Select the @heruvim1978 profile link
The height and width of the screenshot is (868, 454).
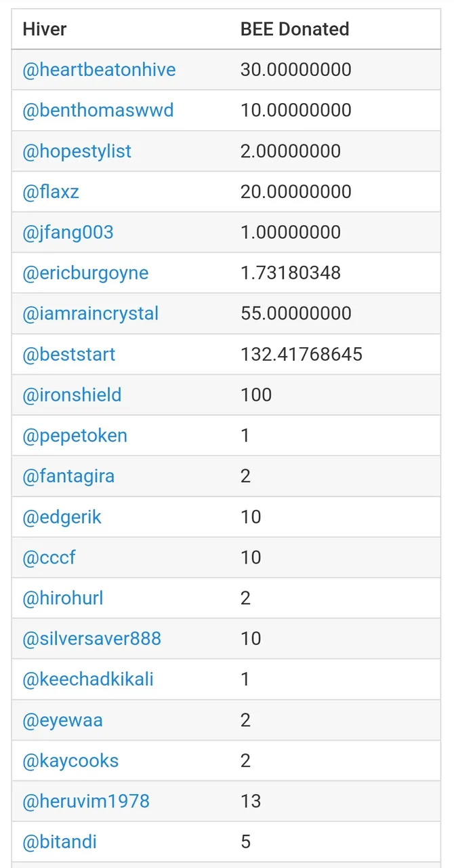(86, 802)
